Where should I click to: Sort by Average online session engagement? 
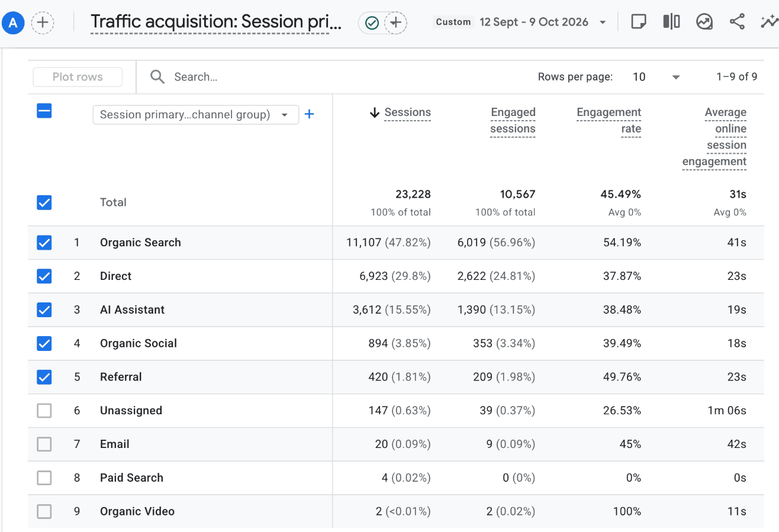[x=714, y=137]
